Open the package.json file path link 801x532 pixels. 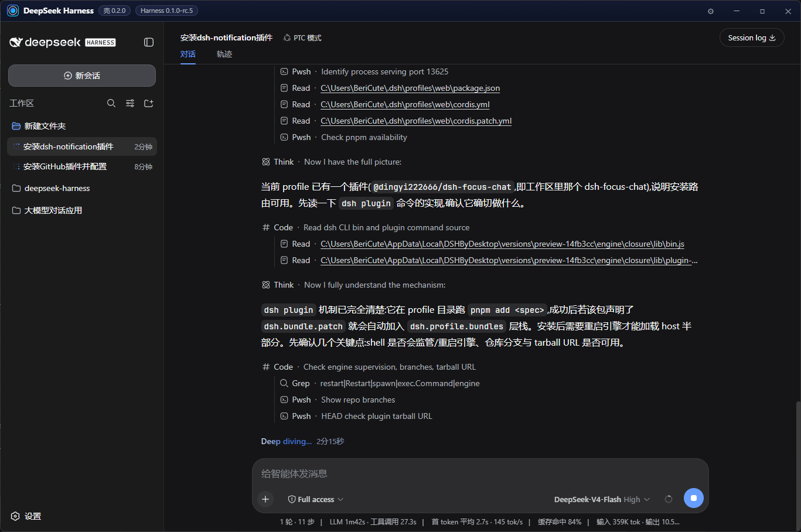pyautogui.click(x=410, y=88)
